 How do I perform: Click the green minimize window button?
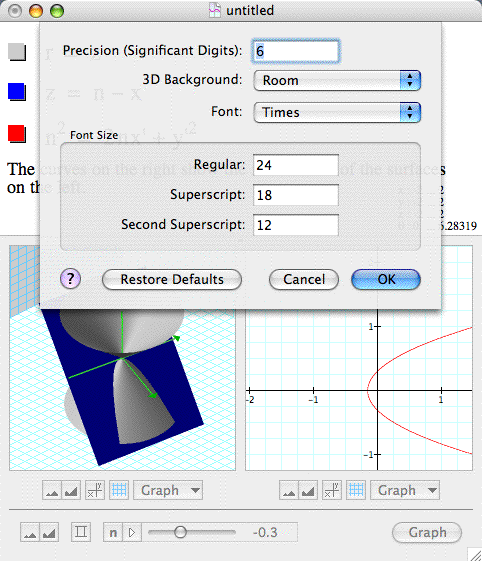click(x=57, y=11)
